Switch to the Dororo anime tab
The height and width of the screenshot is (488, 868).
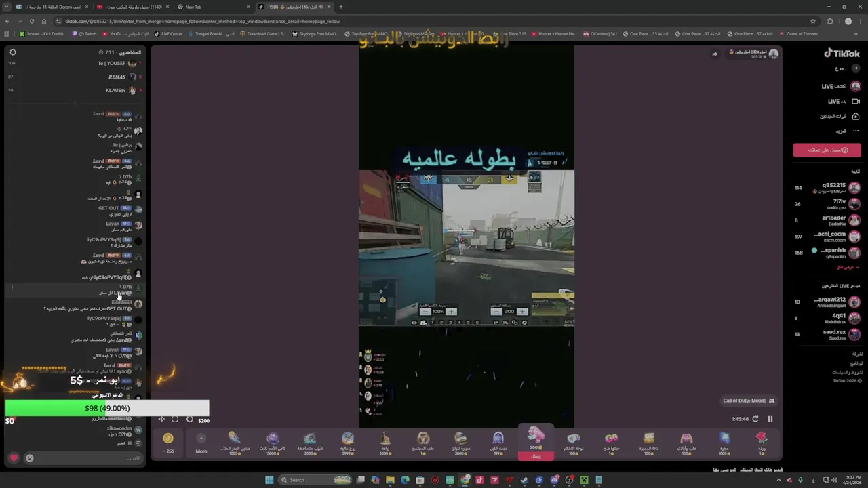[52, 7]
